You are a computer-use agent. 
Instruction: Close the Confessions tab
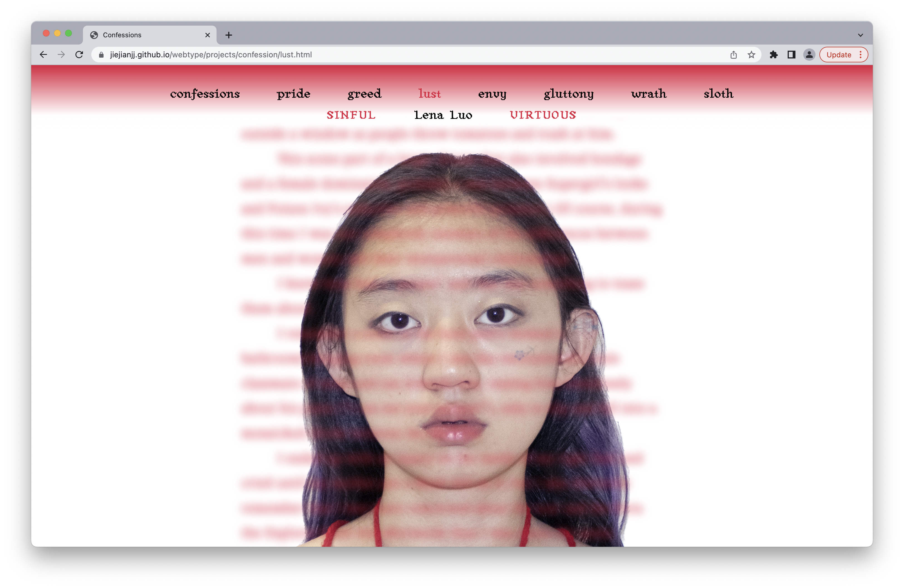(x=207, y=35)
